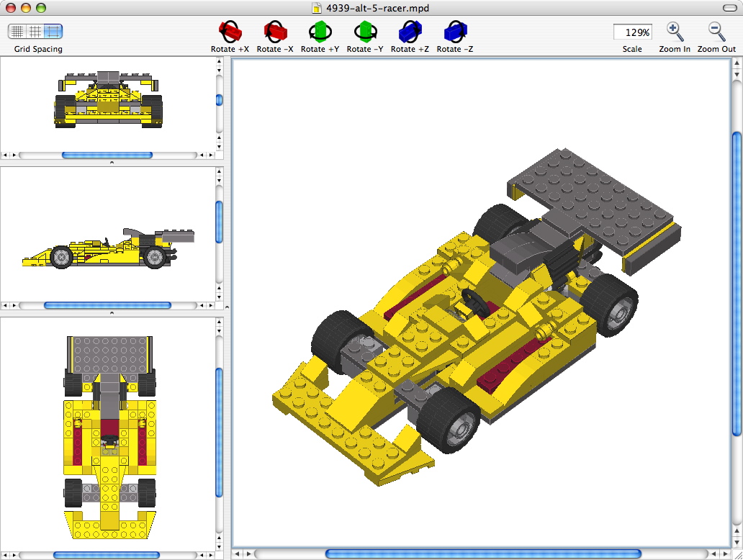743x560 pixels.
Task: Rotate the model using Rotate +Y
Action: coord(320,32)
